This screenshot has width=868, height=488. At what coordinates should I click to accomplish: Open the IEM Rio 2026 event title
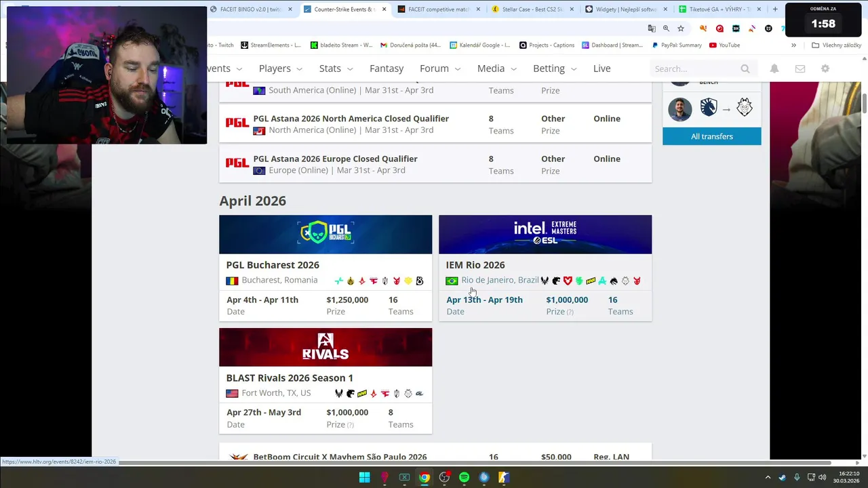(x=475, y=265)
